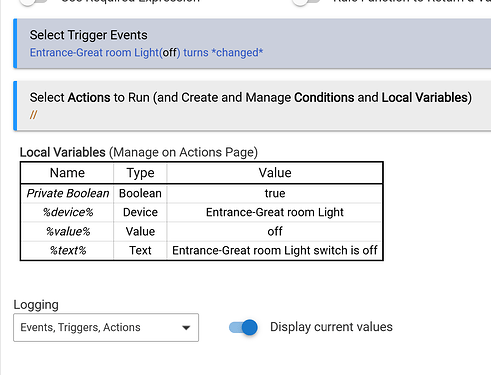The width and height of the screenshot is (491, 375).
Task: Click the %device% variable name
Action: (68, 212)
